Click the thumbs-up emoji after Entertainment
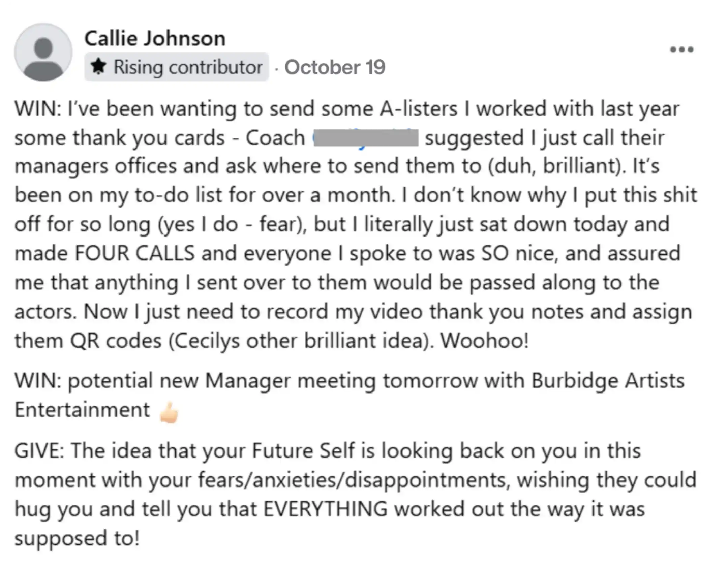The width and height of the screenshot is (728, 566). 169,412
